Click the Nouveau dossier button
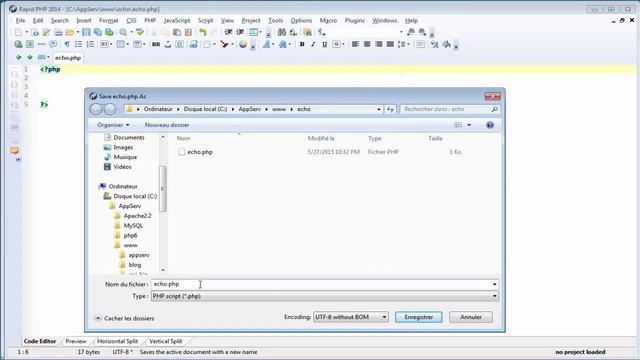This screenshot has height=360, width=640. pos(167,125)
